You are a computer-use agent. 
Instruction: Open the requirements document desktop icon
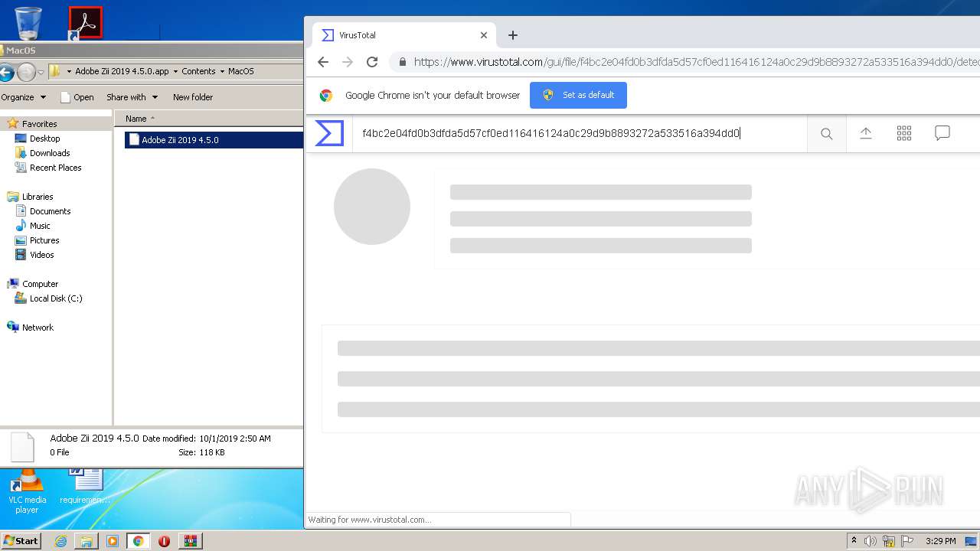pos(85,487)
